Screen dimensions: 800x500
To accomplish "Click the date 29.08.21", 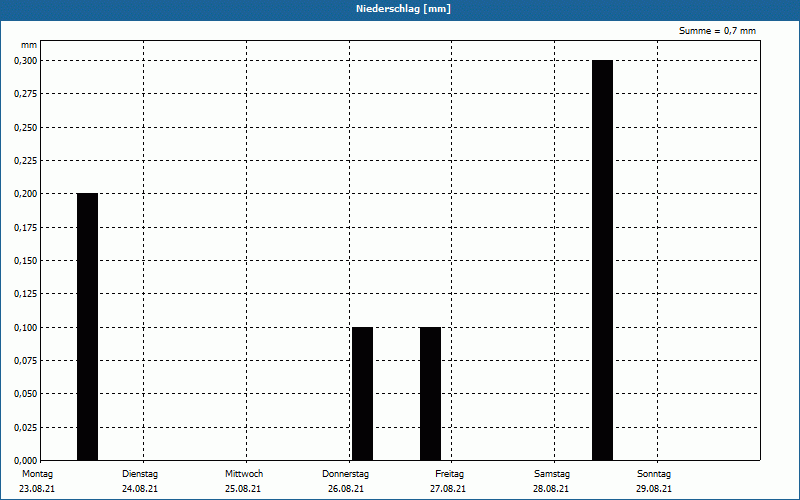I will (654, 489).
